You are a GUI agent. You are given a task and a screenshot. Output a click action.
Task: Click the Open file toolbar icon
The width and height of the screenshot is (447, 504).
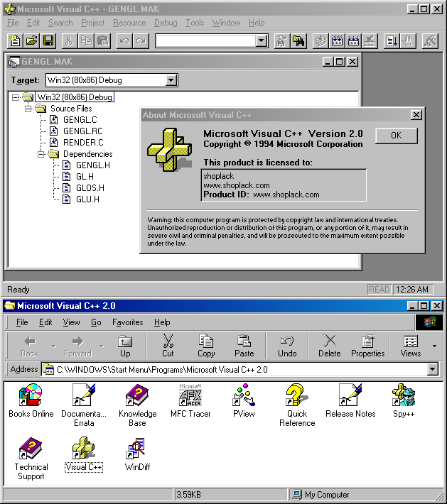pos(31,41)
